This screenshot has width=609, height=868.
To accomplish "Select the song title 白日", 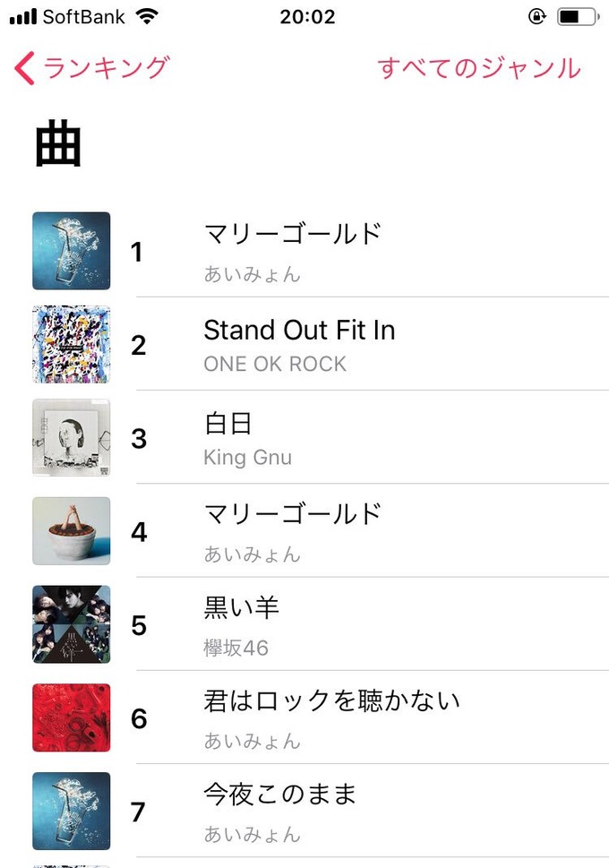I will (228, 424).
